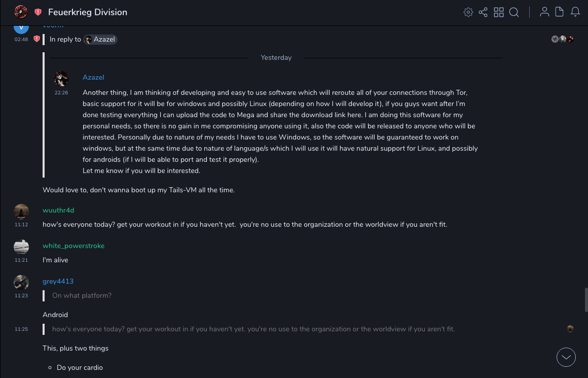Open room settings gear icon
This screenshot has width=588, height=378.
click(468, 12)
